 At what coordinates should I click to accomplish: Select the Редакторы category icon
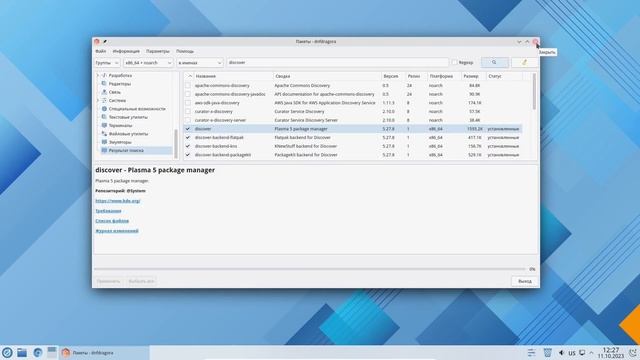coord(104,84)
